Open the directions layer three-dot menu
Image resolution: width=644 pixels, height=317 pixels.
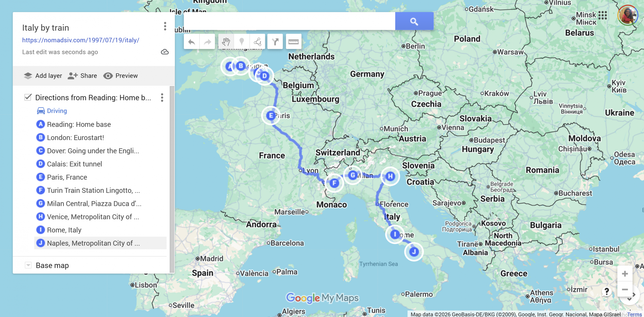tap(162, 98)
